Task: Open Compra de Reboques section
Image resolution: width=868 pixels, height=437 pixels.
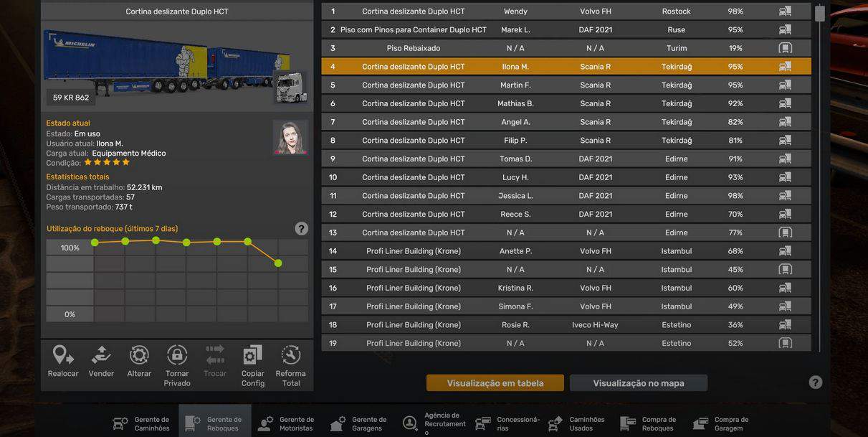Action: tap(649, 423)
